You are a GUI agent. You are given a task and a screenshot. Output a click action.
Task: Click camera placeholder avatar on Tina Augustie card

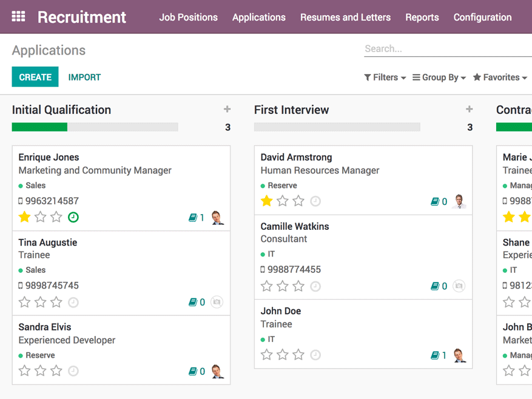(217, 302)
